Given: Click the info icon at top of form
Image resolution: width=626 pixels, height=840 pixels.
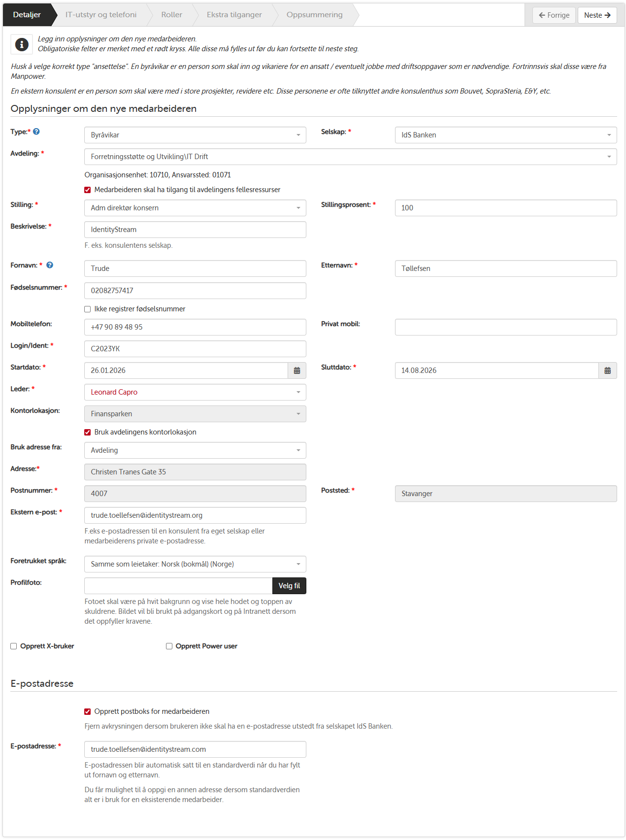Looking at the screenshot, I should click(x=22, y=44).
